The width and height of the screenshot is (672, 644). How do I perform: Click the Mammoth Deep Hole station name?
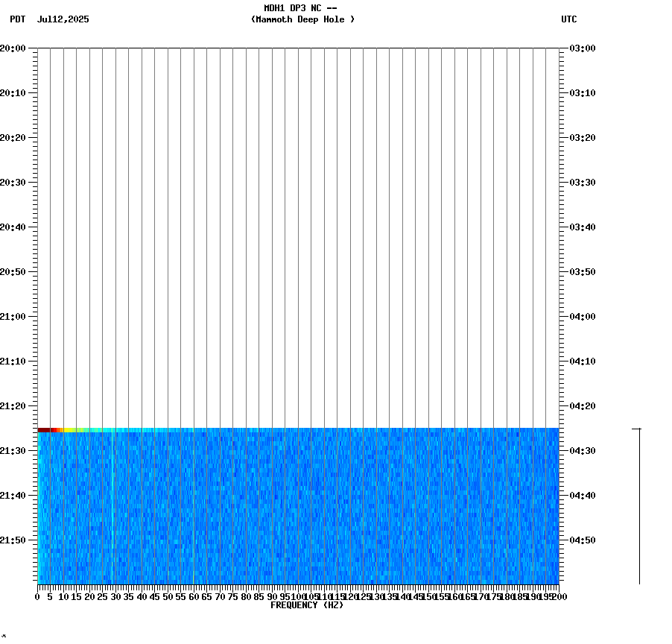coord(302,20)
